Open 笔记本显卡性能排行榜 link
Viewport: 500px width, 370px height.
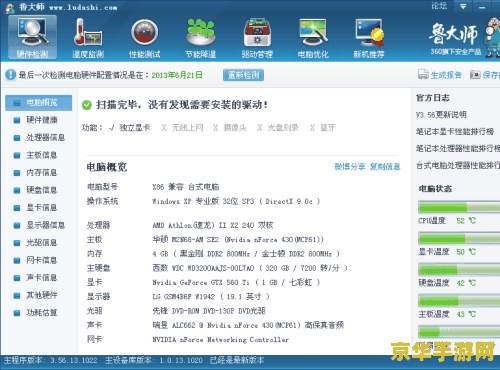coord(455,131)
